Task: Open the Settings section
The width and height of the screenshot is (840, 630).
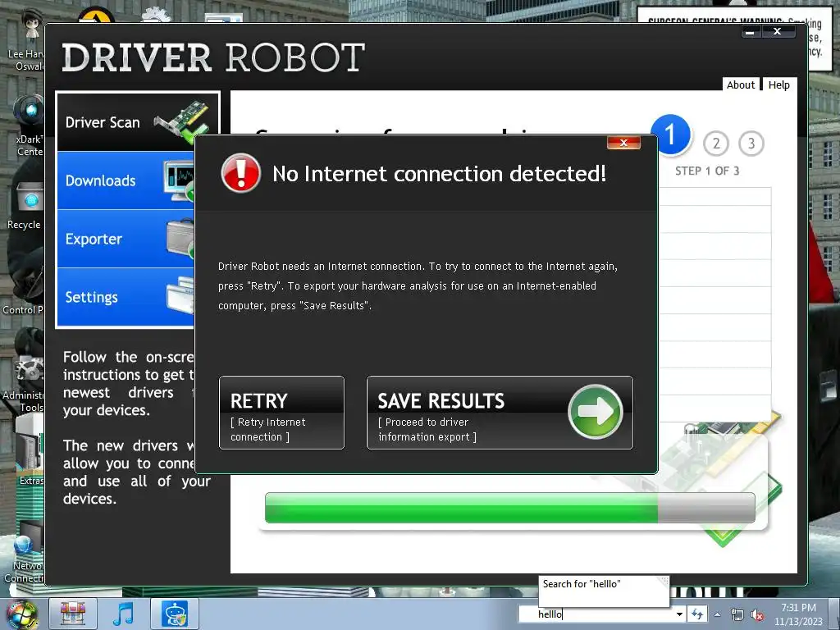Action: (126, 297)
